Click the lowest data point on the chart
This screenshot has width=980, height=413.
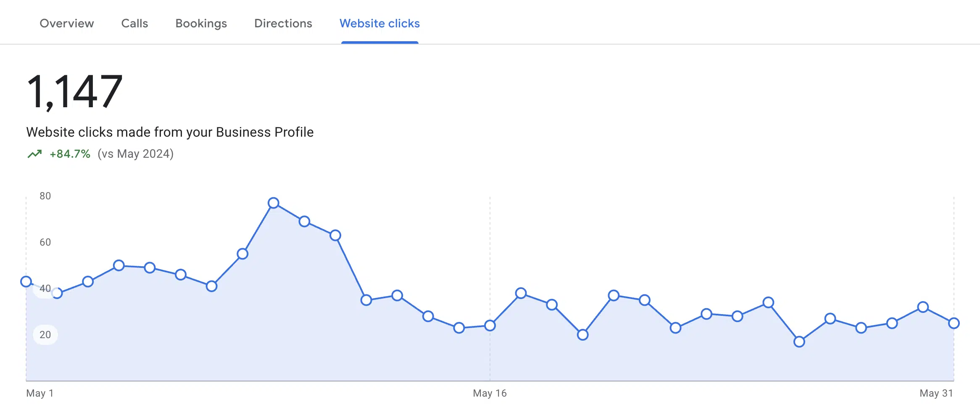point(799,342)
